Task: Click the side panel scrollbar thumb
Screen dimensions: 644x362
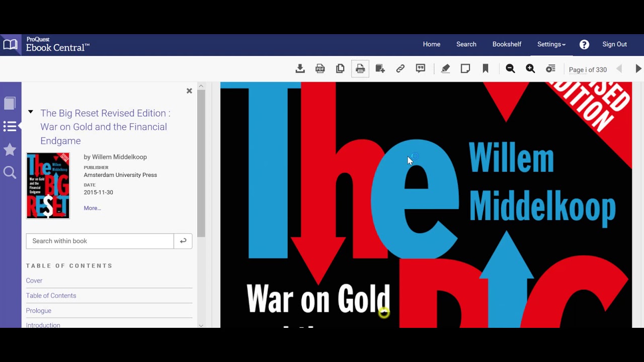Action: pos(201,163)
